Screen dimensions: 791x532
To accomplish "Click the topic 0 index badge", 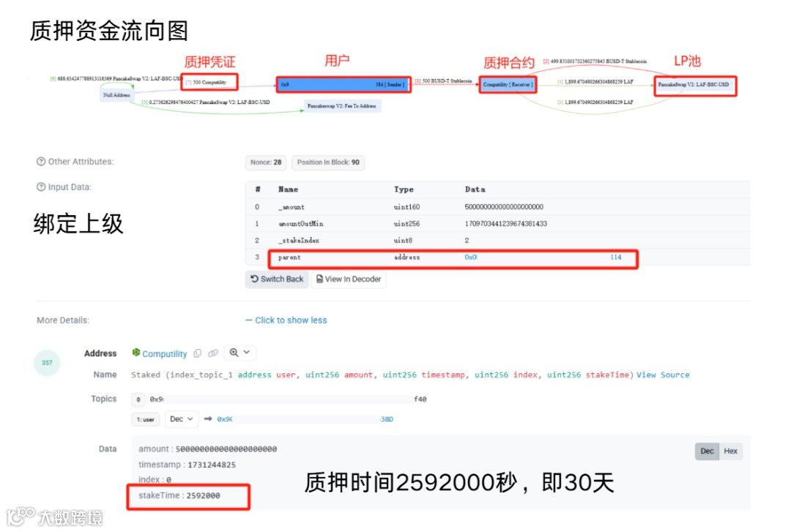I will 138,400.
